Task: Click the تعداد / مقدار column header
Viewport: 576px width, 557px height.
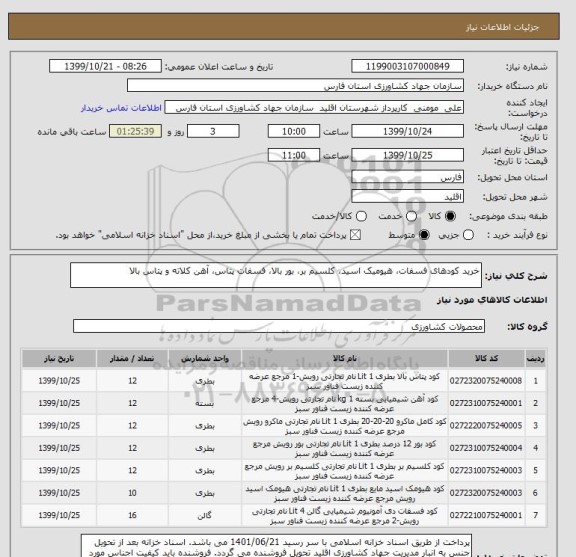Action: [133, 359]
